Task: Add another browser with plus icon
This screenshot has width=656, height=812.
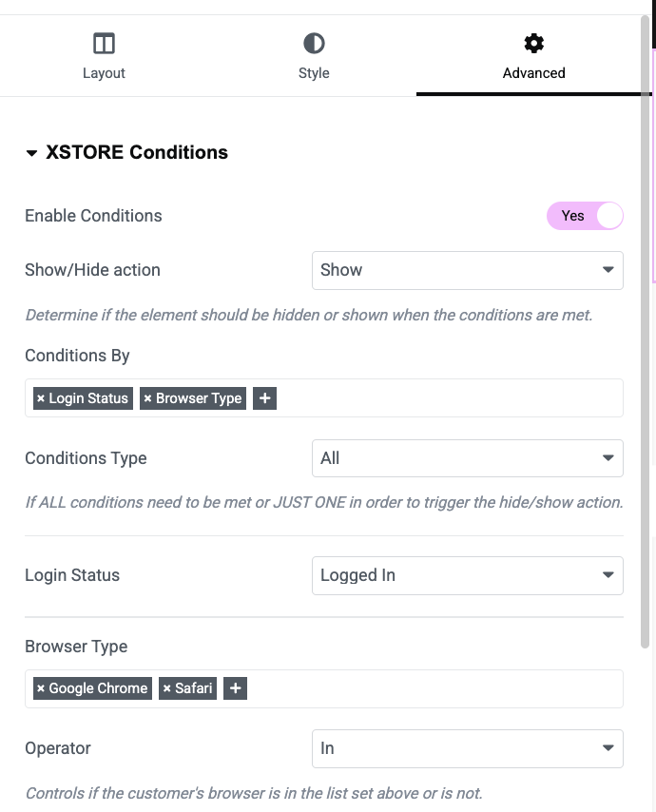Action: [236, 688]
